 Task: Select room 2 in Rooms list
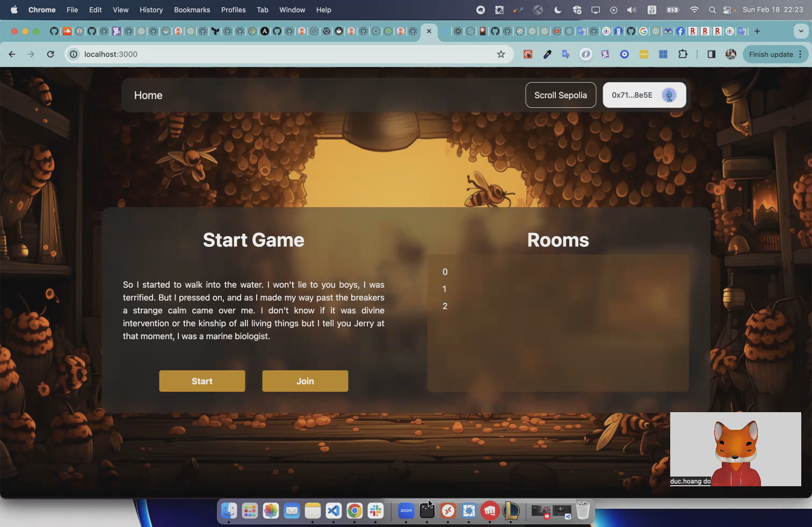pos(445,306)
